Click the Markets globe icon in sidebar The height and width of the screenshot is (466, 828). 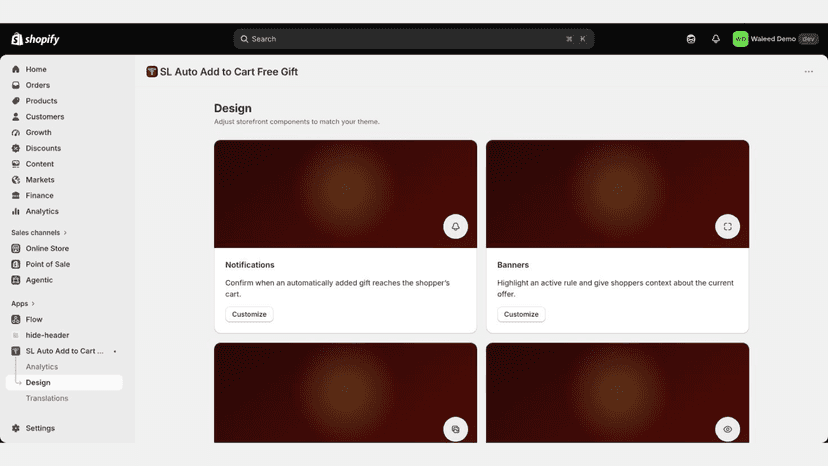16,180
